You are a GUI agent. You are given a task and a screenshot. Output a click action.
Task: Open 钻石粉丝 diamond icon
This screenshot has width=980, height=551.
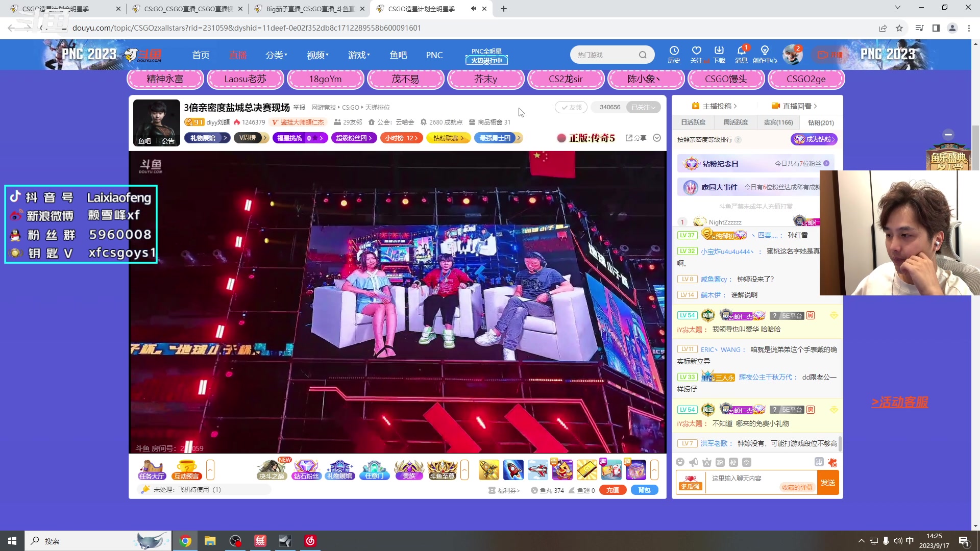click(306, 470)
